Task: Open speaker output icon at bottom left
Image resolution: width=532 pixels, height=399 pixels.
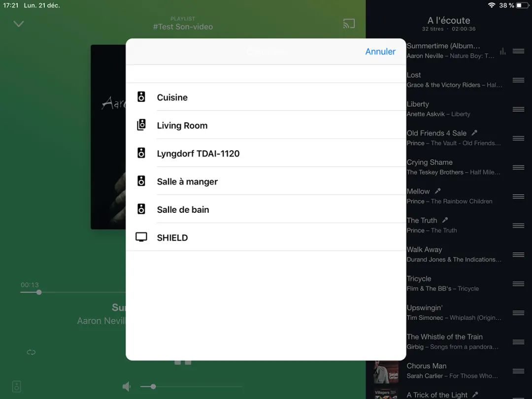Action: 17,386
